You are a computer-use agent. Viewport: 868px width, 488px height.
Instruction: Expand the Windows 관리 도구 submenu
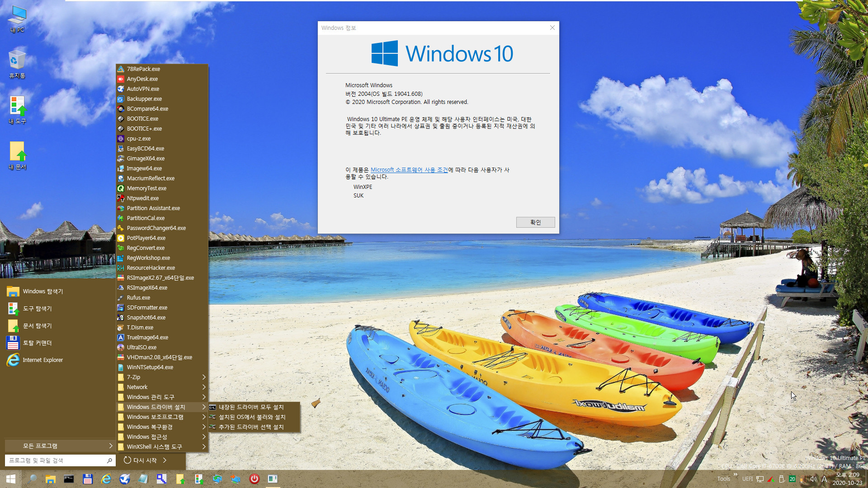point(162,397)
